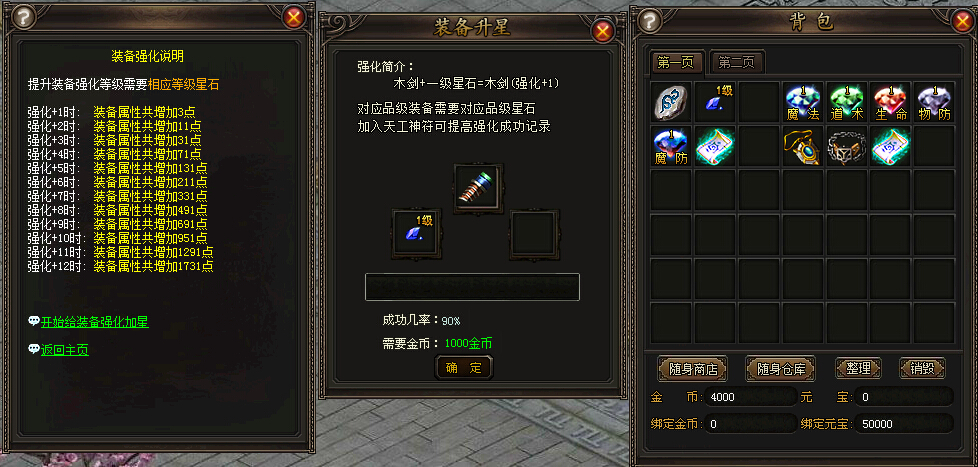This screenshot has width=978, height=467.
Task: Click the equipment slot with striped weapon
Action: coord(478,189)
